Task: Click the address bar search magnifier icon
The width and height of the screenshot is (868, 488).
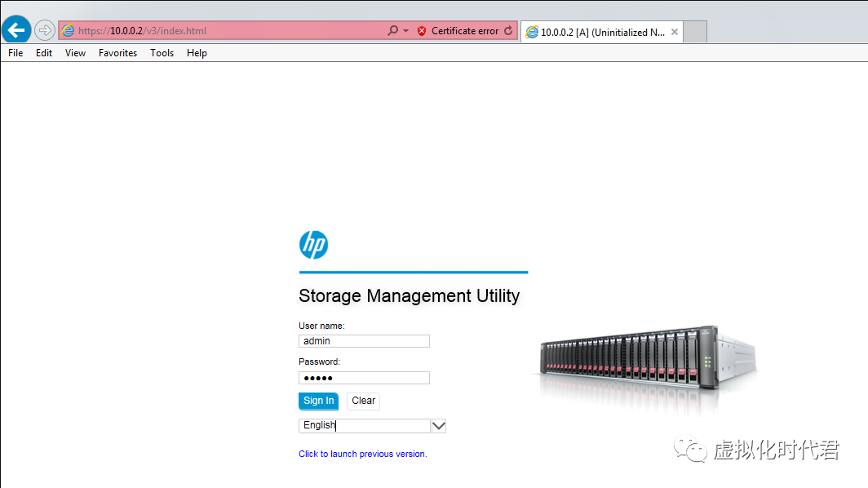Action: click(392, 30)
